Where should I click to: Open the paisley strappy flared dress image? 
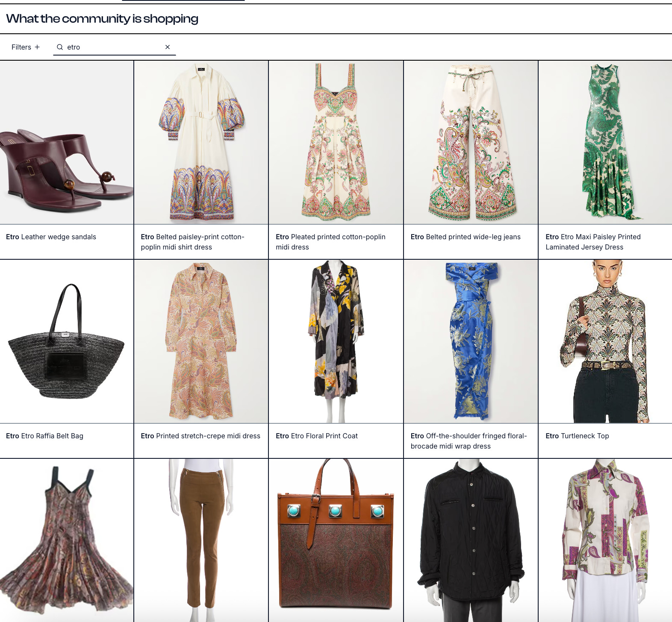(67, 540)
